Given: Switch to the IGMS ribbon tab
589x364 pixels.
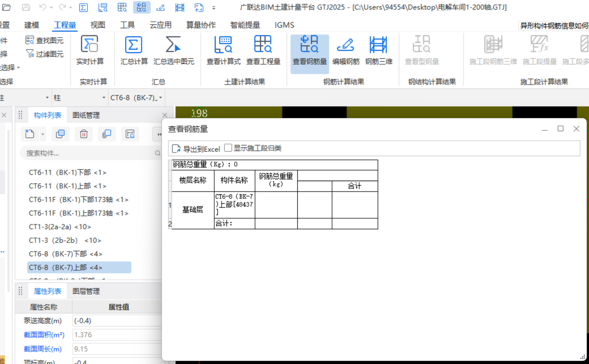Looking at the screenshot, I should pyautogui.click(x=285, y=25).
